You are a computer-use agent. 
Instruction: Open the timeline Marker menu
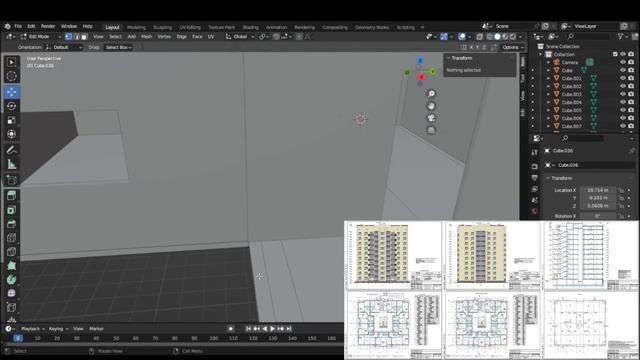tap(96, 329)
